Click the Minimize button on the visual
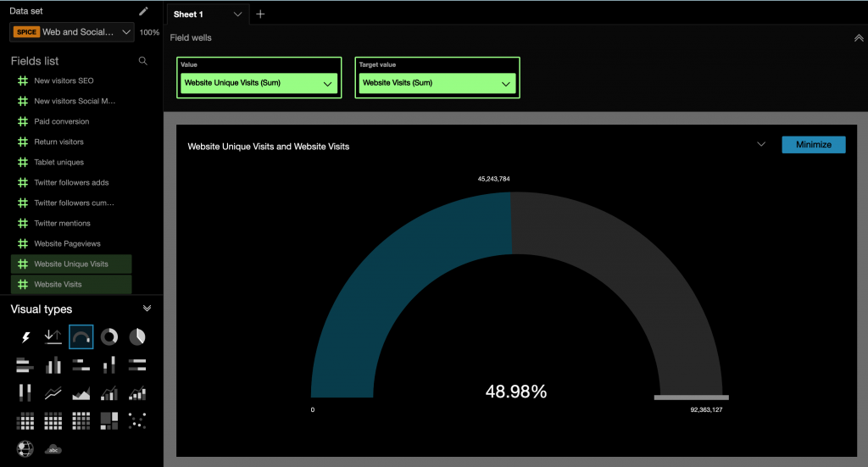Image resolution: width=868 pixels, height=467 pixels. [813, 145]
